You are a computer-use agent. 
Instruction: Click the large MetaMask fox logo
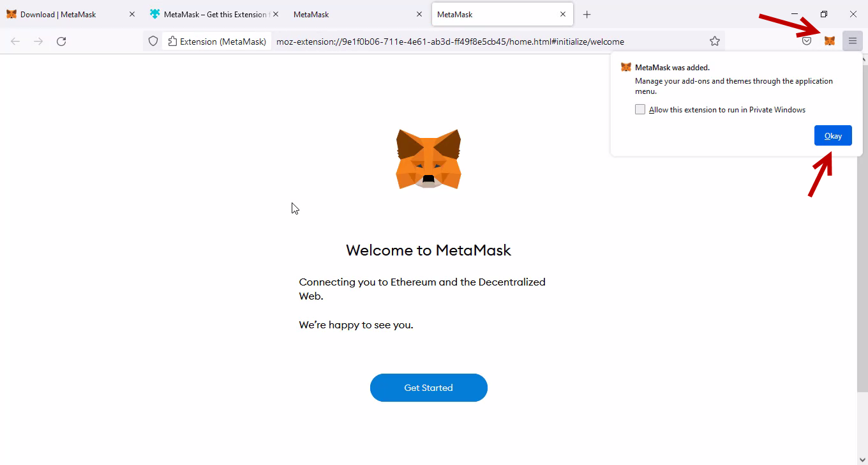[428, 159]
